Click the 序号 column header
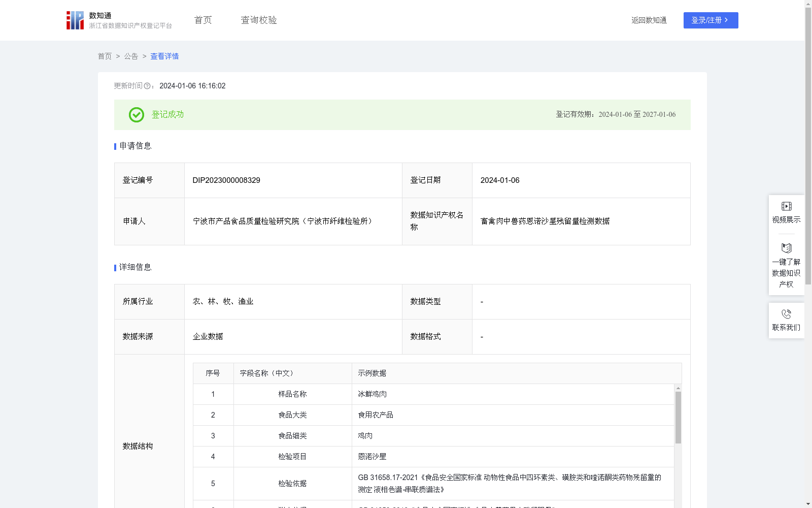 (x=213, y=373)
